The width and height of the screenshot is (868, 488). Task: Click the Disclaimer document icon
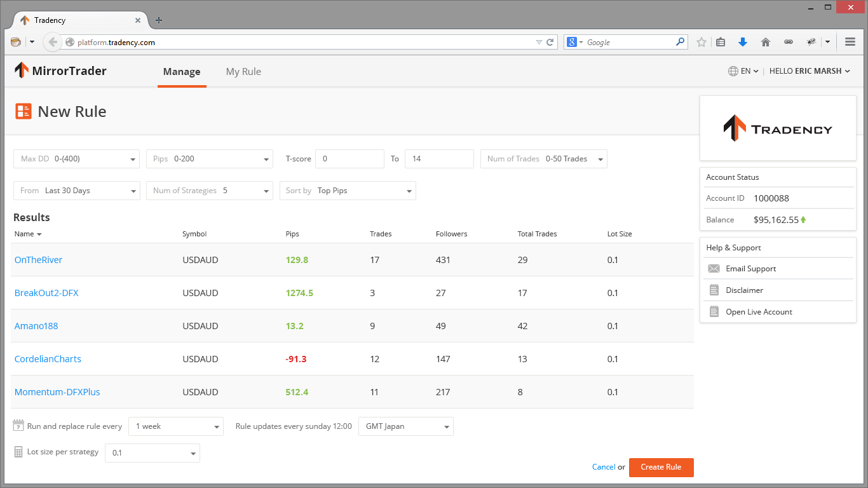[x=714, y=290]
